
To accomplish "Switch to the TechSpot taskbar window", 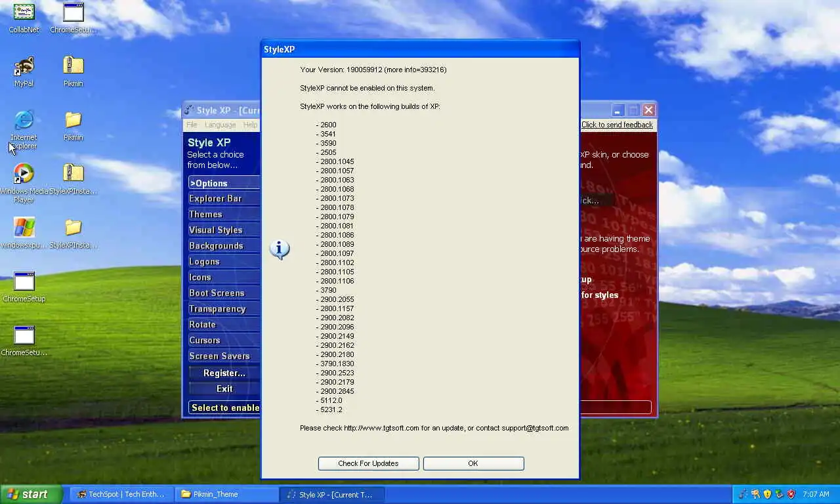I will tap(121, 494).
